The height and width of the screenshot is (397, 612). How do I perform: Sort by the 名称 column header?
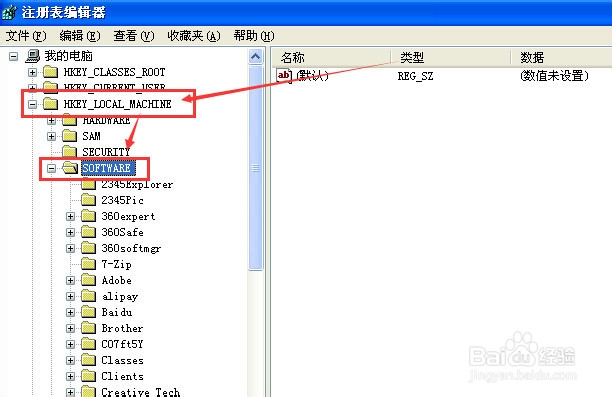pos(331,57)
